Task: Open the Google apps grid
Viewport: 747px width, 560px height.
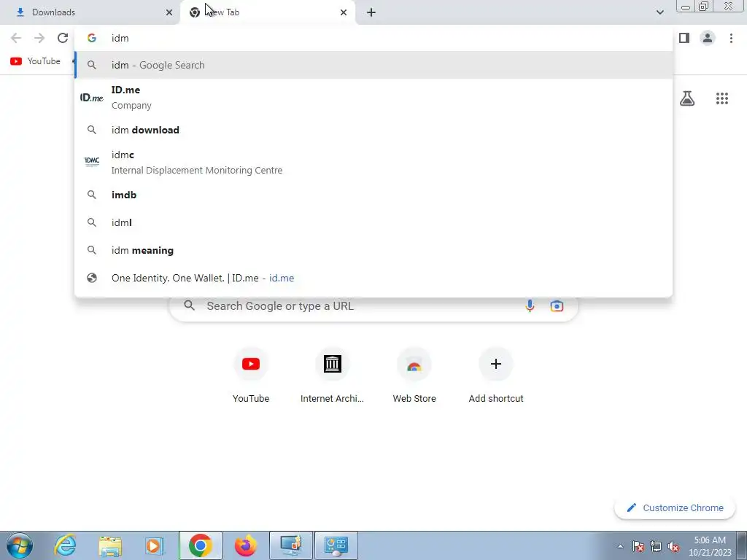Action: [721, 98]
